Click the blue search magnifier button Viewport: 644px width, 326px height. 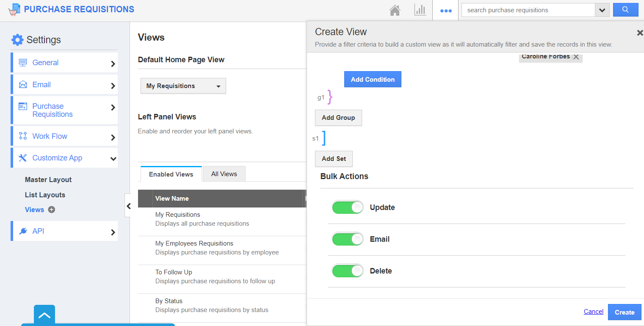click(625, 10)
